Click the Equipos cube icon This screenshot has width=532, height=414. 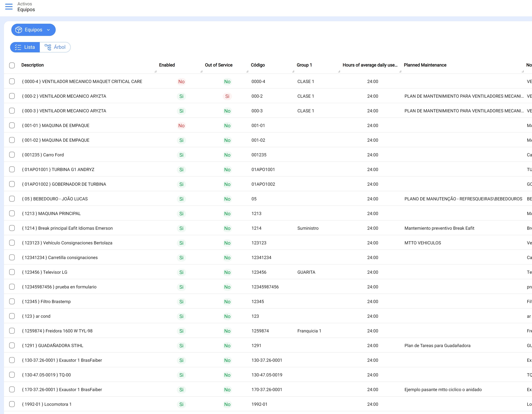19,30
